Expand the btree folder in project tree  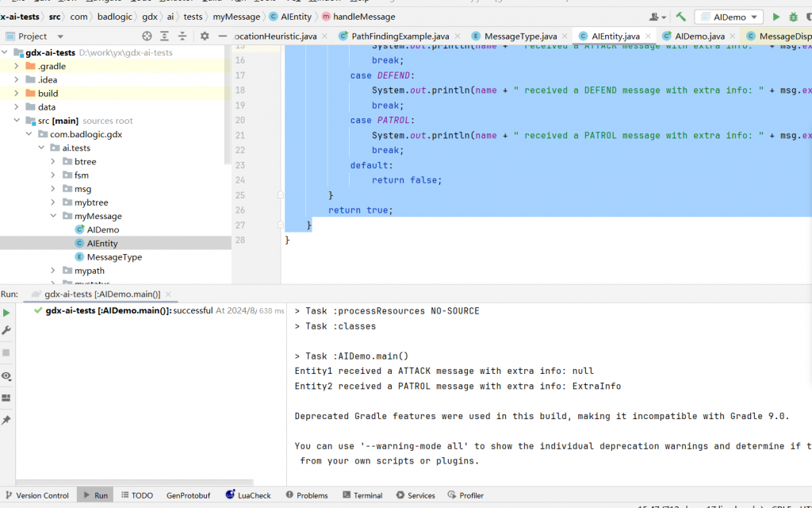click(x=53, y=162)
